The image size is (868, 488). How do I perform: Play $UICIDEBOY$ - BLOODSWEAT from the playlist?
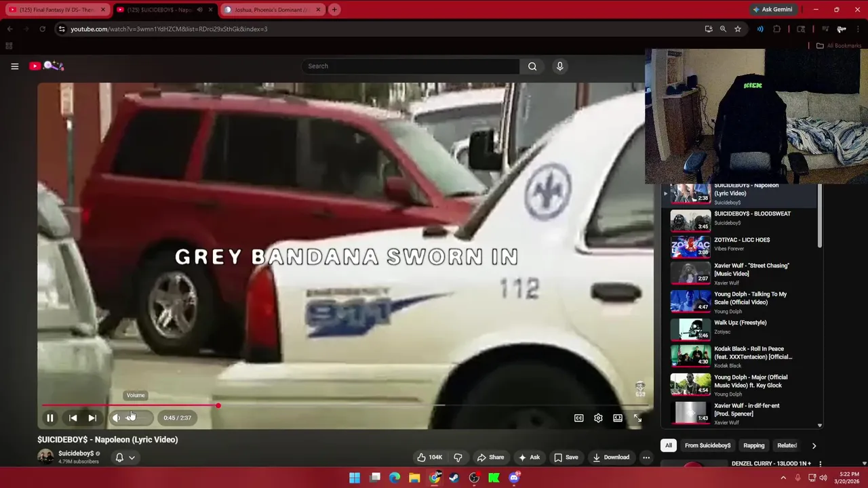click(x=739, y=220)
